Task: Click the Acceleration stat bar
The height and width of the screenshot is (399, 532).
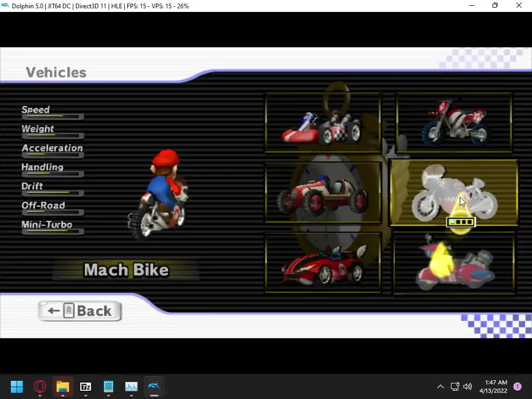Action: pos(52,155)
